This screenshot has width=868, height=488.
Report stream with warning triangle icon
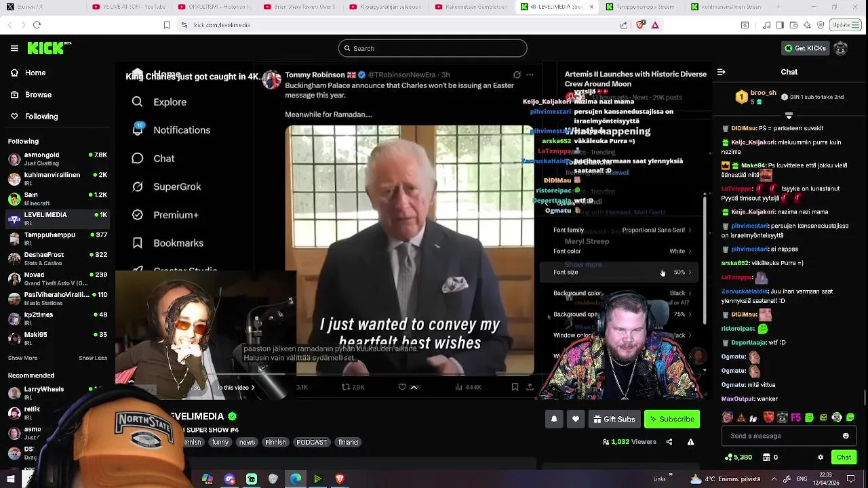click(690, 442)
